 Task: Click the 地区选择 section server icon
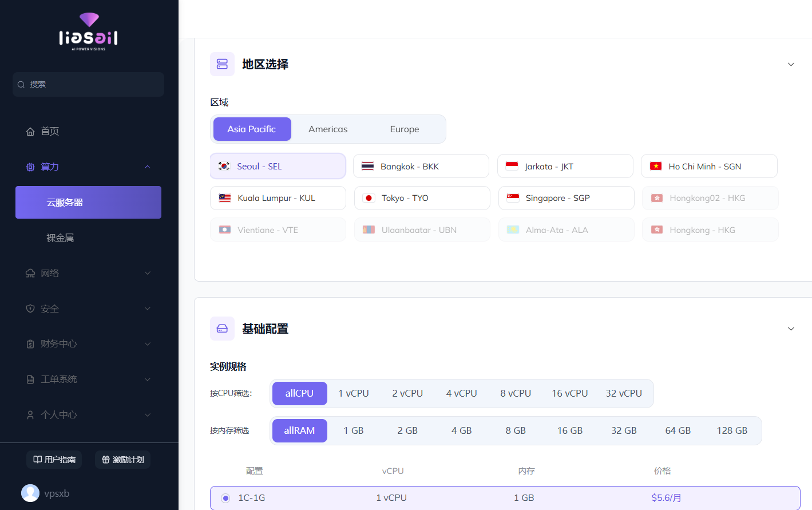pos(222,64)
